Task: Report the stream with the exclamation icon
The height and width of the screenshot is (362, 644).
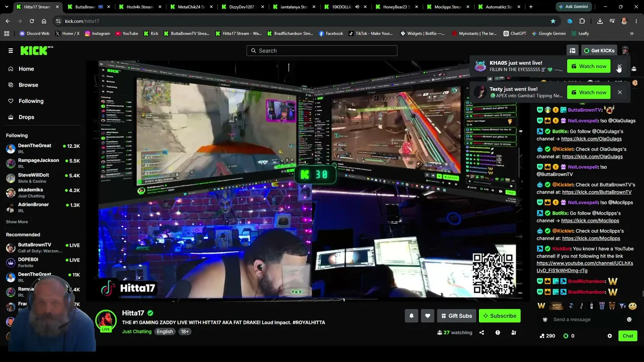Action: click(x=498, y=332)
